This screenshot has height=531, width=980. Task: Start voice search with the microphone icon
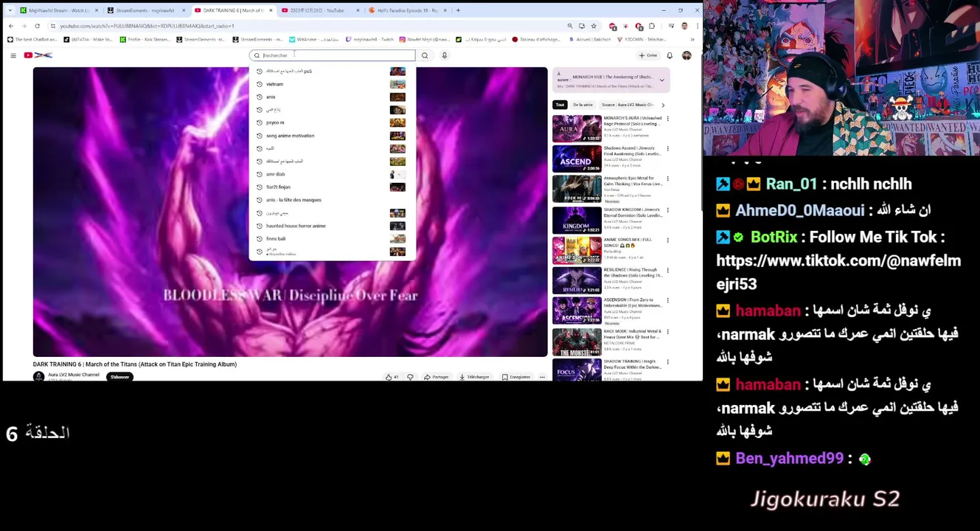coord(445,55)
